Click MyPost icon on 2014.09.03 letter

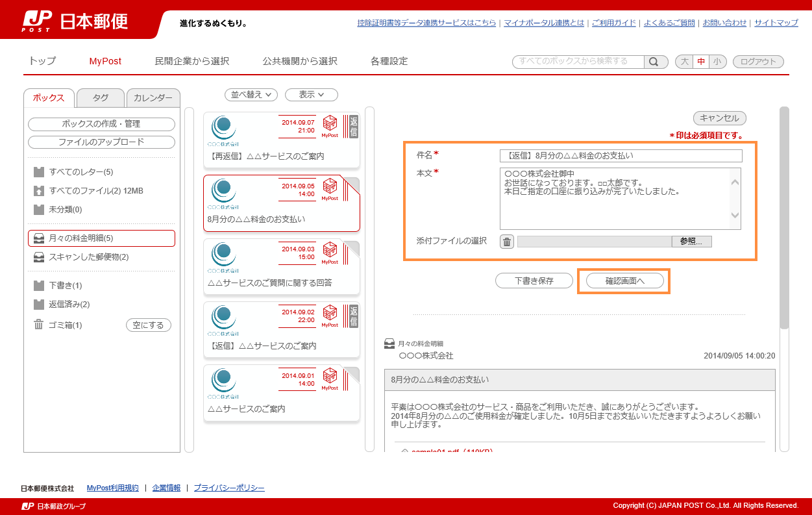[330, 253]
